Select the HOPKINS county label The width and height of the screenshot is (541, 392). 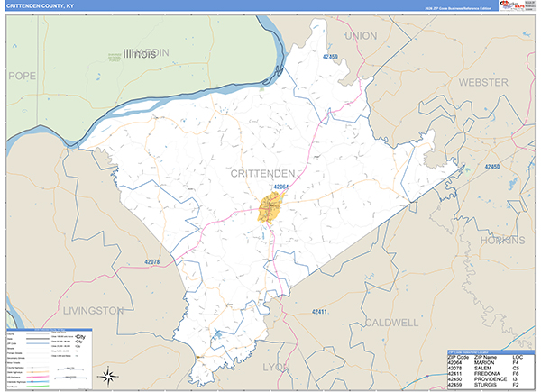[503, 241]
